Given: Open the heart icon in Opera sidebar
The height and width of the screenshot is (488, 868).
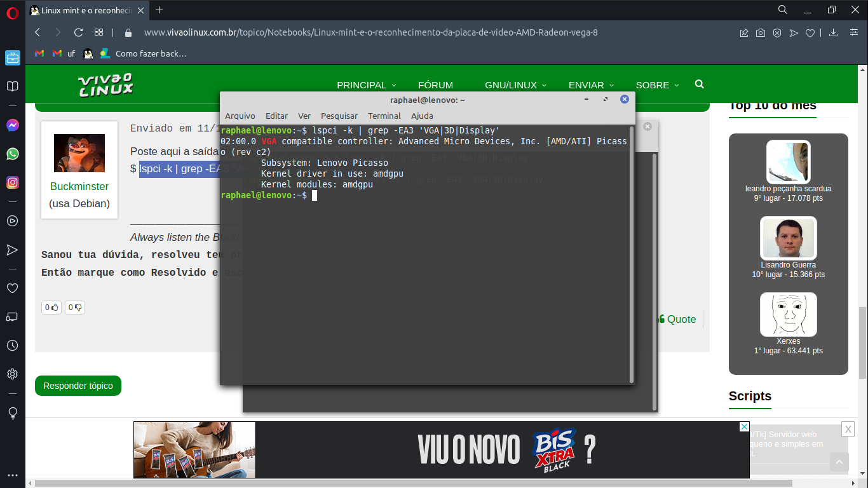Looking at the screenshot, I should coord(12,288).
